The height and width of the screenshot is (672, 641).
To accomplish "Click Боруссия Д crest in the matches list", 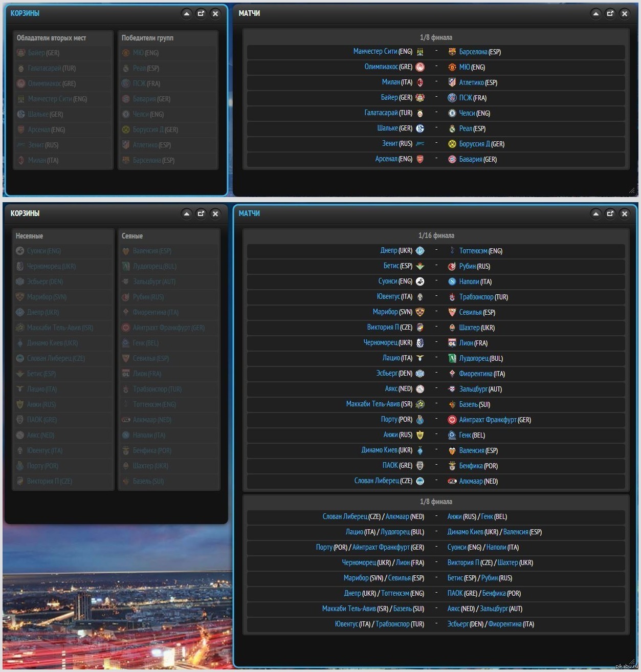I will tap(452, 144).
